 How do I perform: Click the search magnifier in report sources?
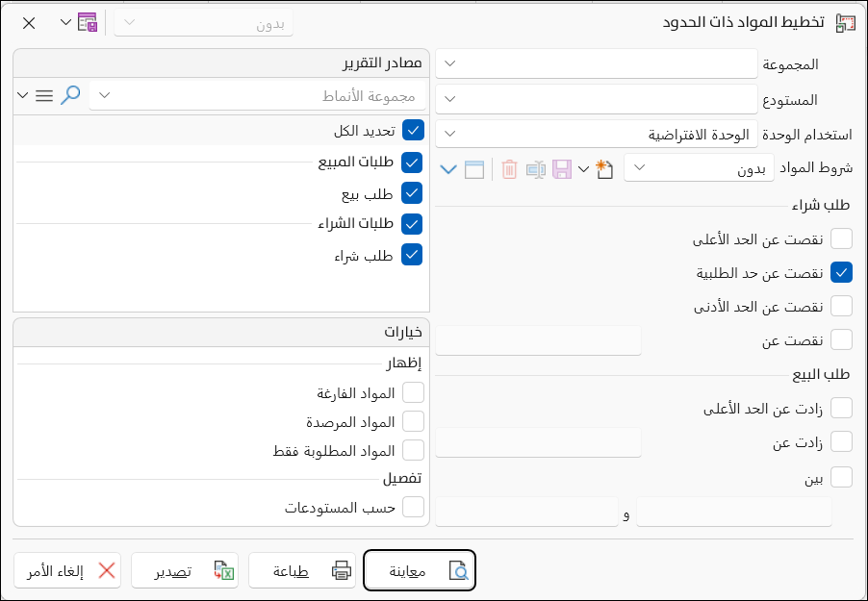click(70, 95)
